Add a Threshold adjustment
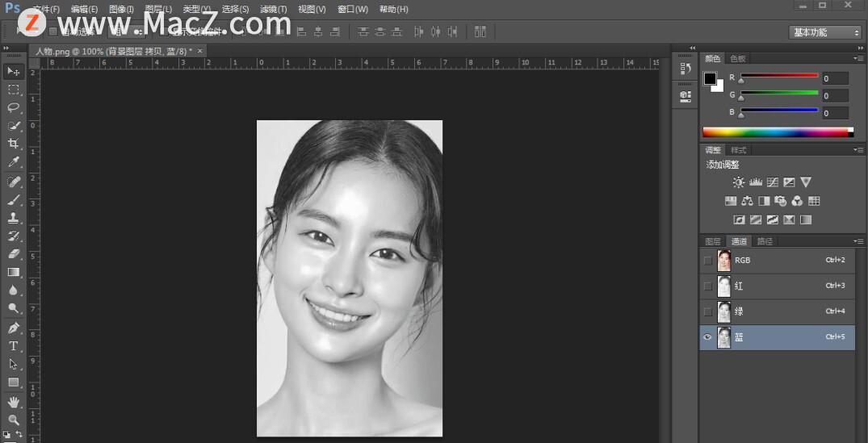 click(773, 219)
